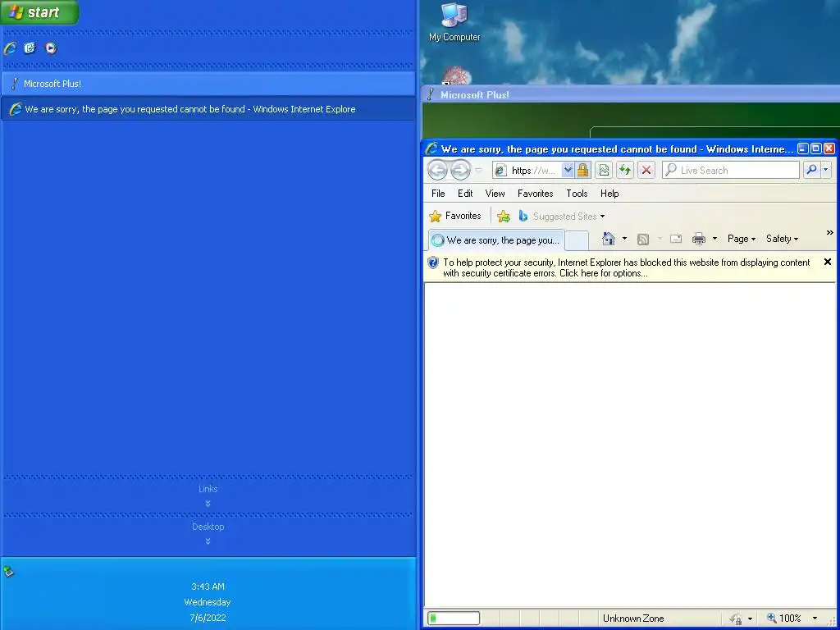840x630 pixels.
Task: Click Unknown Zone in status bar
Action: pyautogui.click(x=633, y=619)
